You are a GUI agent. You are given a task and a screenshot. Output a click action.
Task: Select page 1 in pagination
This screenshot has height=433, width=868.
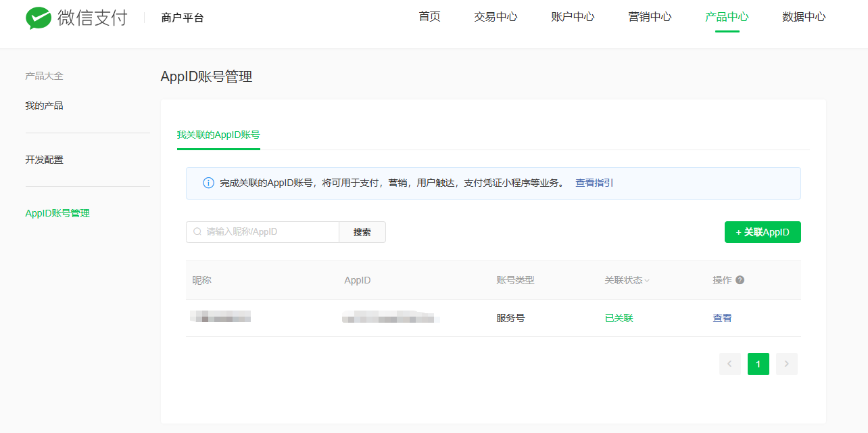click(758, 364)
